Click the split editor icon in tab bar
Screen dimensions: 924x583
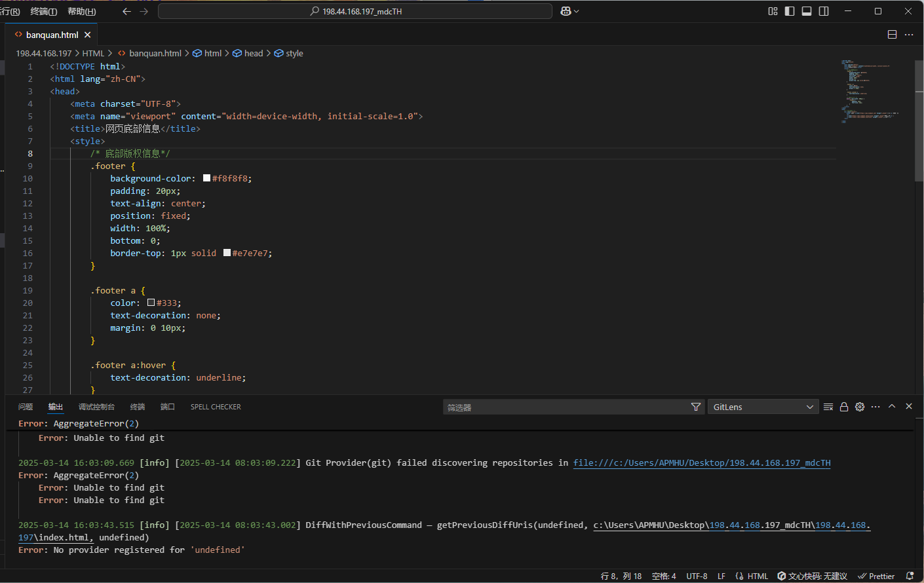(x=892, y=35)
